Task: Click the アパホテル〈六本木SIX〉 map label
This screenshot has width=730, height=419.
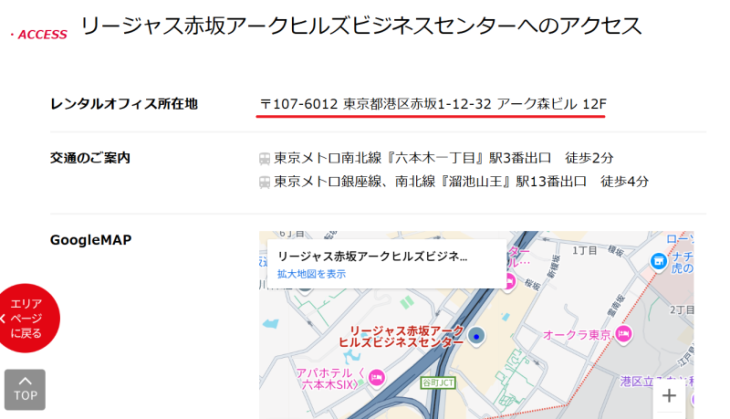Action: click(x=331, y=378)
